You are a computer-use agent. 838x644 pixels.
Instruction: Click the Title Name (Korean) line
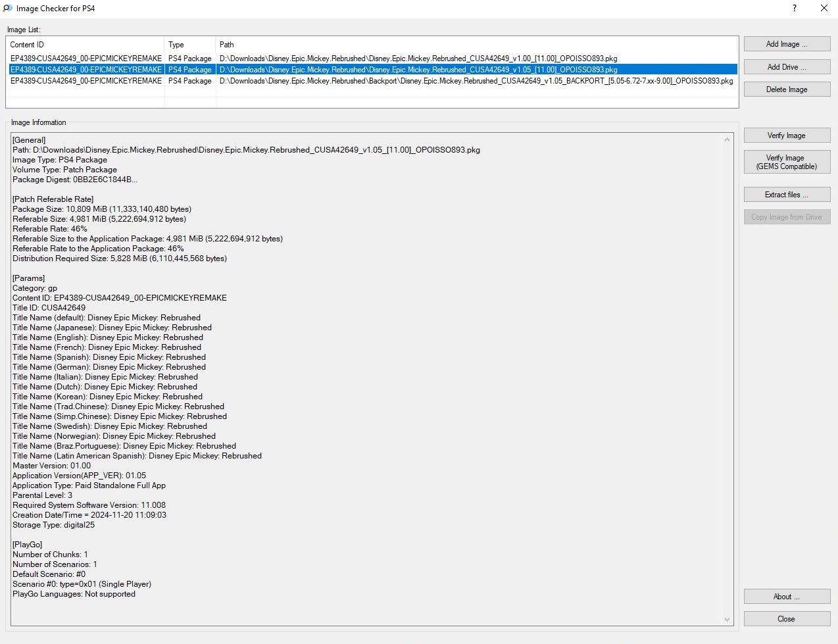tap(108, 397)
